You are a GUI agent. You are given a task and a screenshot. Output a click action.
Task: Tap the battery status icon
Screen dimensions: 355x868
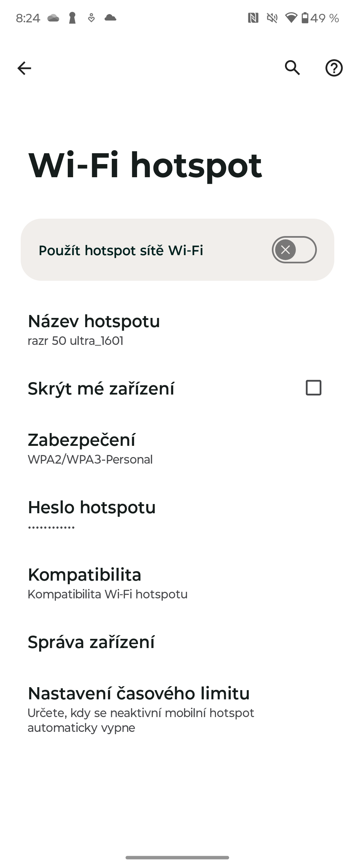305,18
